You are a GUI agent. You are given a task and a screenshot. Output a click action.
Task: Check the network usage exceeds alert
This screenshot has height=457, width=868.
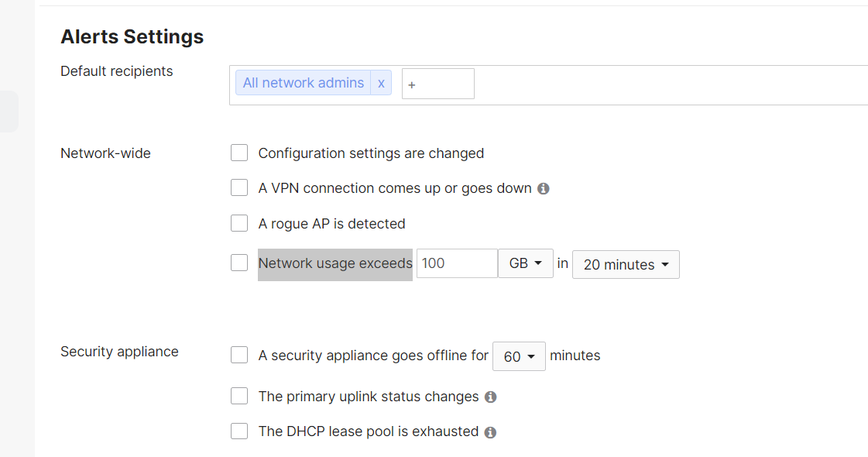[239, 263]
